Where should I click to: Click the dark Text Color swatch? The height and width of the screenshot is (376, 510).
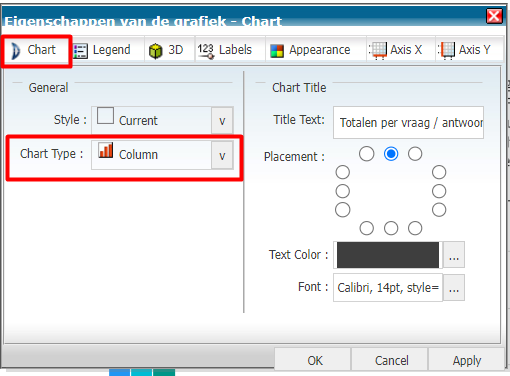click(x=388, y=255)
